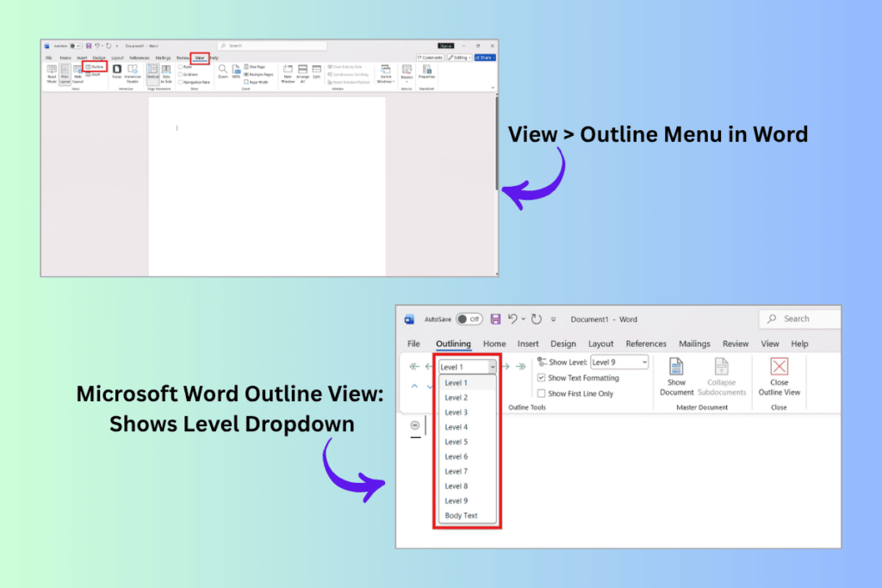882x588 pixels.
Task: Demote to body text double-right arrow
Action: tap(521, 367)
